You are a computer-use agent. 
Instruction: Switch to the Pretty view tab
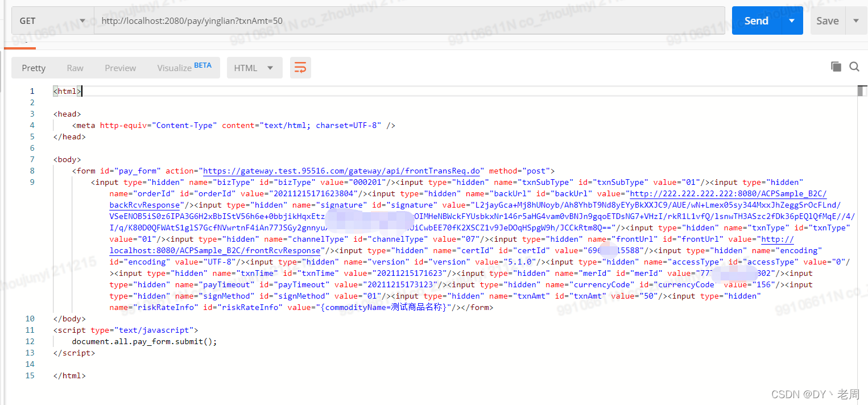click(x=34, y=68)
